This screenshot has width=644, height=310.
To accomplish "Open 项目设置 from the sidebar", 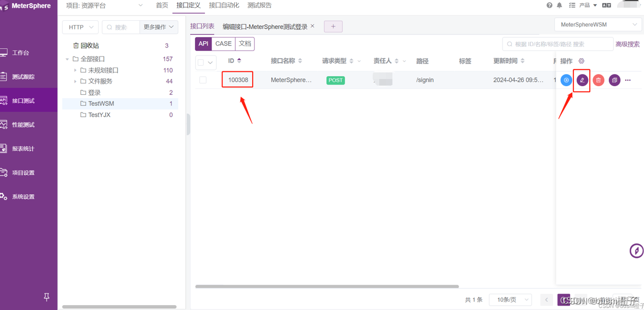I will tap(24, 173).
